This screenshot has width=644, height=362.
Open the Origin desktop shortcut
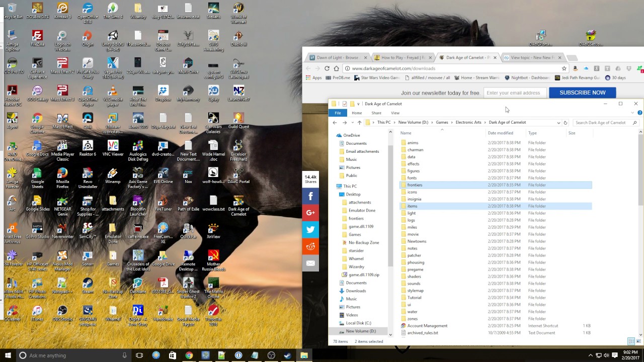(88, 38)
